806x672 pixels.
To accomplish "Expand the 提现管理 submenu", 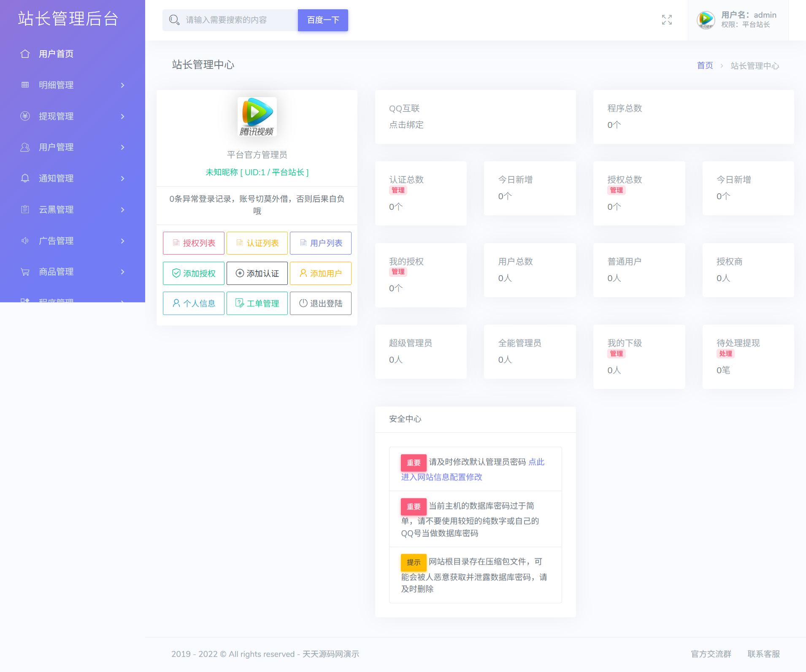I will point(122,116).
